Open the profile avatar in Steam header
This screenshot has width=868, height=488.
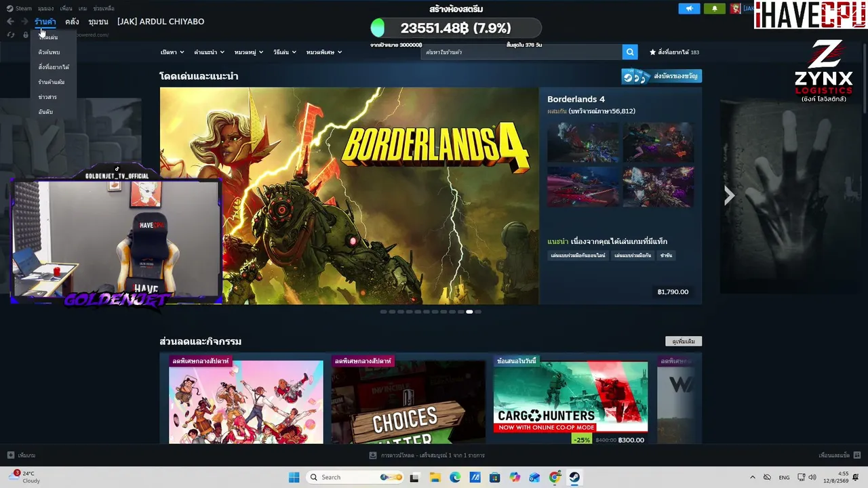[735, 9]
